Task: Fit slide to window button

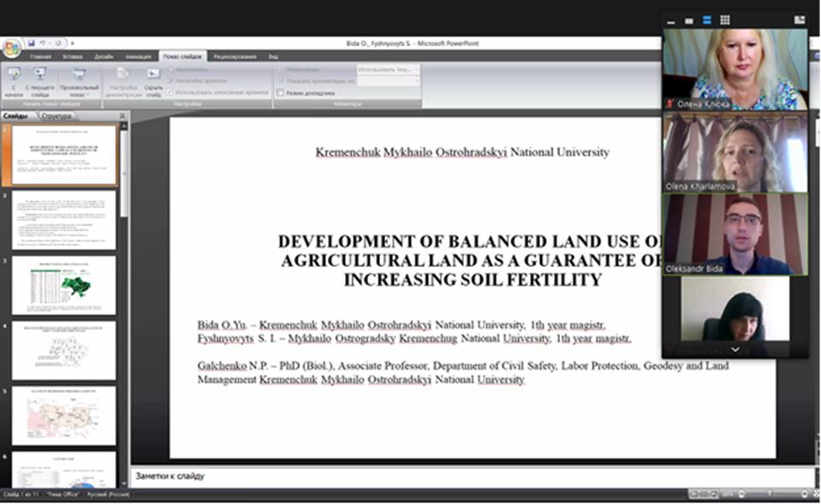Action: pyautogui.click(x=815, y=494)
